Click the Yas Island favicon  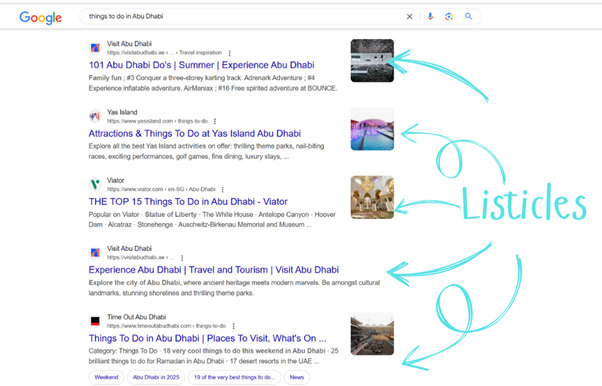(95, 116)
